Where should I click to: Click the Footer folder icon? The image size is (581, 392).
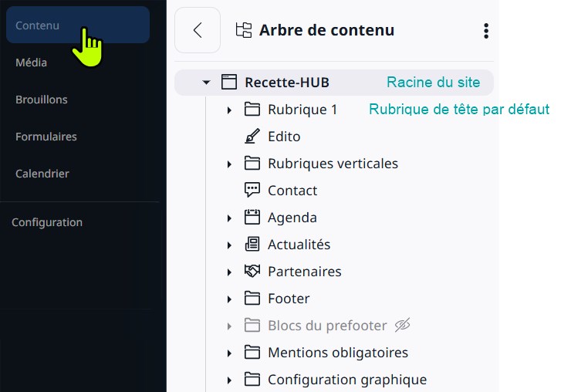pos(252,299)
